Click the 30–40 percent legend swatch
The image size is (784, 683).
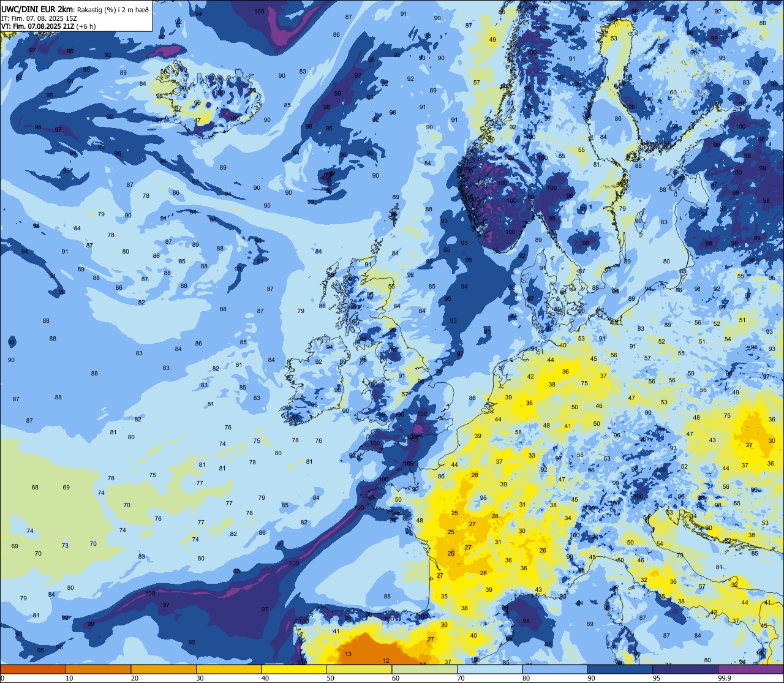click(x=228, y=669)
